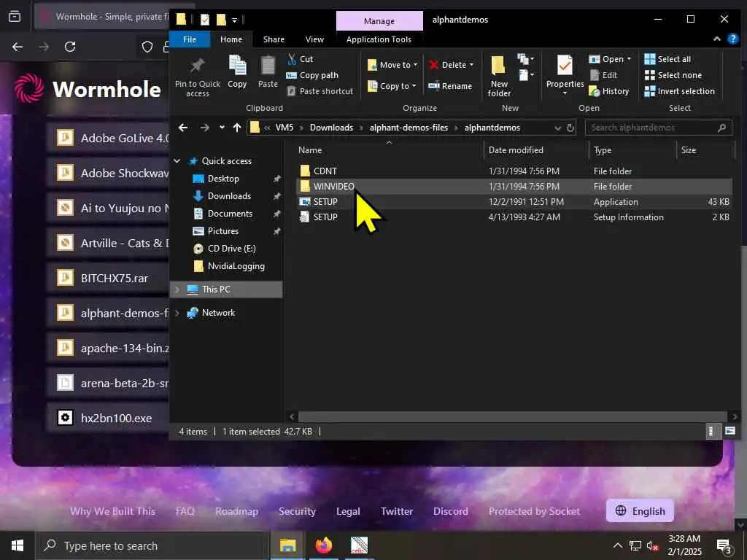
Task: Click the Properties icon
Action: pyautogui.click(x=565, y=66)
